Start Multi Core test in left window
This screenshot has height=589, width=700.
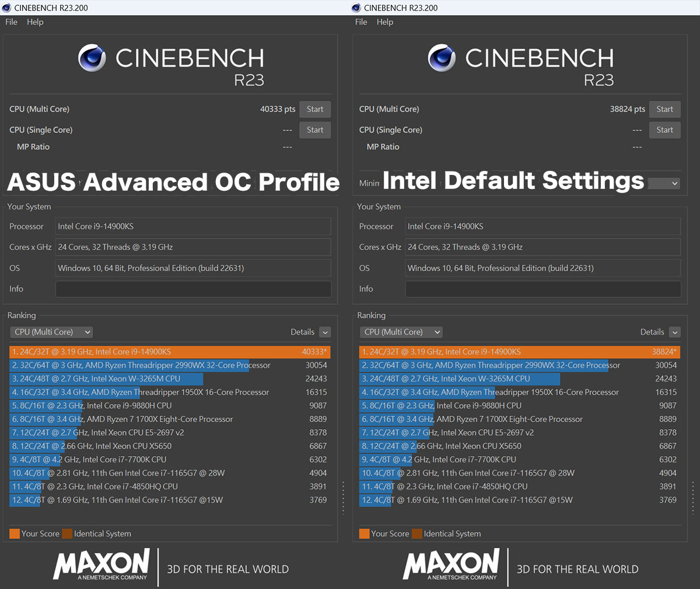315,109
